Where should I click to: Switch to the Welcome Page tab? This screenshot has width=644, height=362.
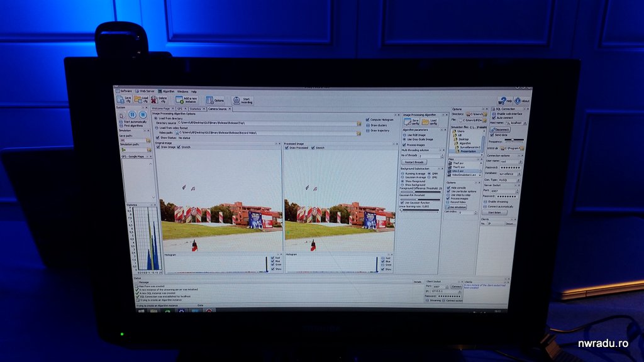pos(162,108)
